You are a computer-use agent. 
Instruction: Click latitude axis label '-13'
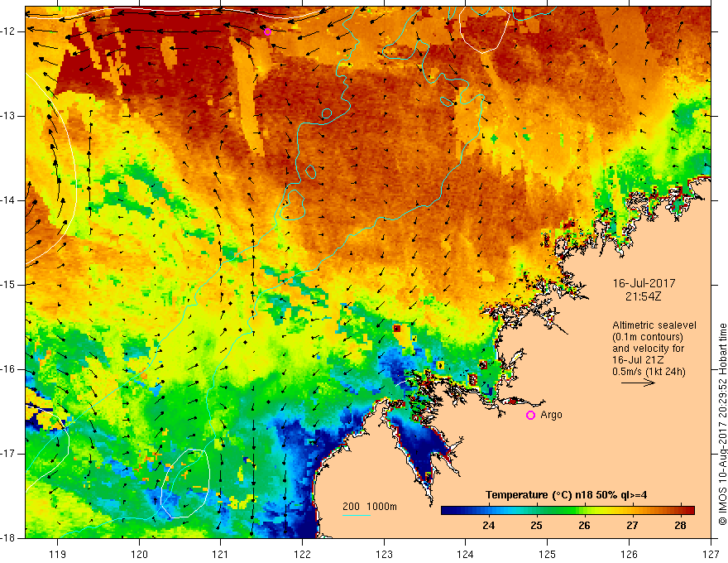9,116
